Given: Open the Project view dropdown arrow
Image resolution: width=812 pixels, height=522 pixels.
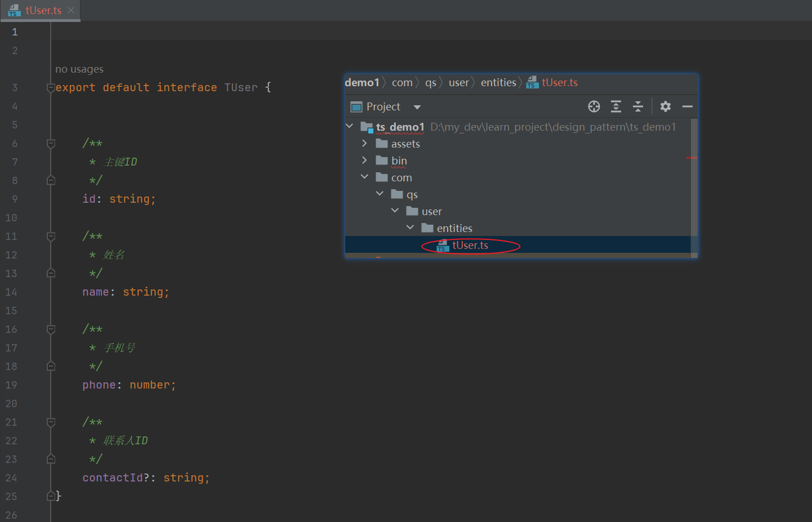Looking at the screenshot, I should point(417,107).
